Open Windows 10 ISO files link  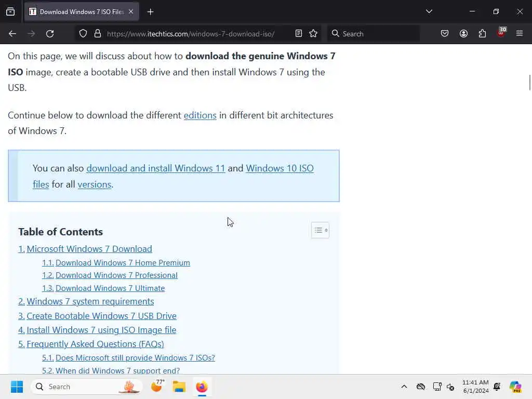(x=280, y=168)
